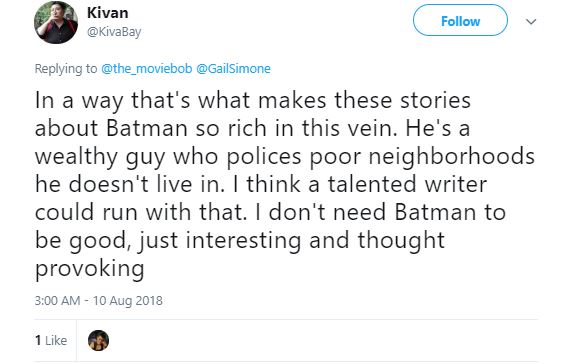Click tweet line starting 'could run with that'

(271, 212)
